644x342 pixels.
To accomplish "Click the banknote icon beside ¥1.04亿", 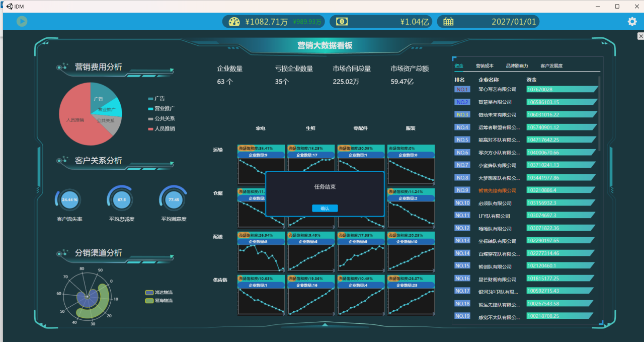I will [x=342, y=22].
